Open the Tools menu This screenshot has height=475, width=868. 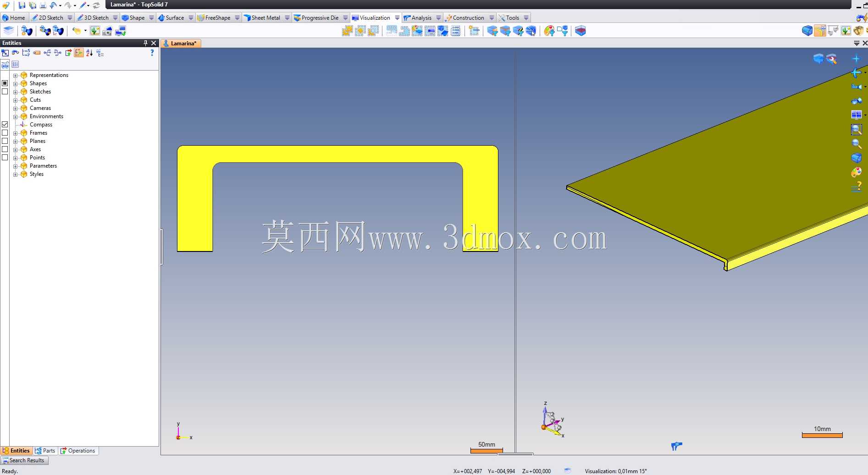[x=509, y=18]
